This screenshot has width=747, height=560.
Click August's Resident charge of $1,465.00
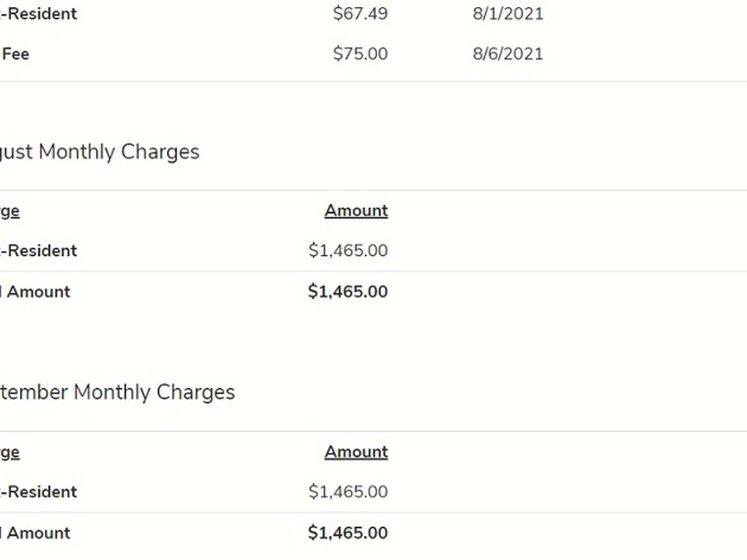pyautogui.click(x=348, y=251)
